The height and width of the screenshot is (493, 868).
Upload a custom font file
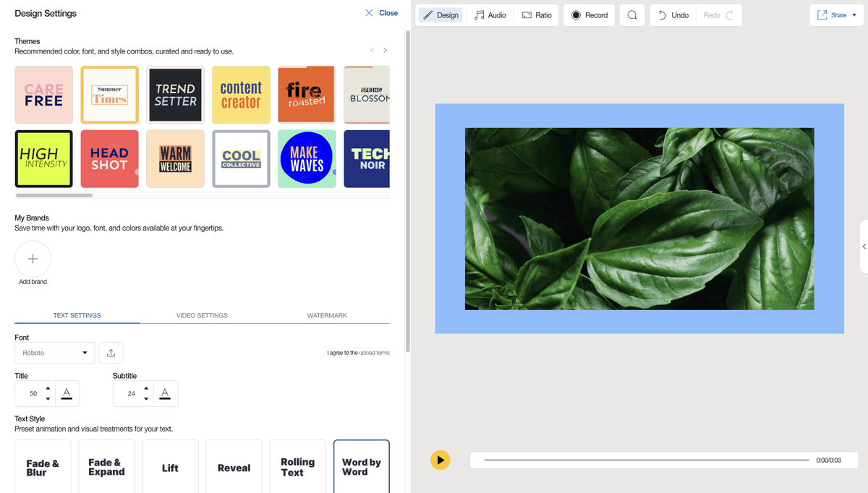click(110, 353)
